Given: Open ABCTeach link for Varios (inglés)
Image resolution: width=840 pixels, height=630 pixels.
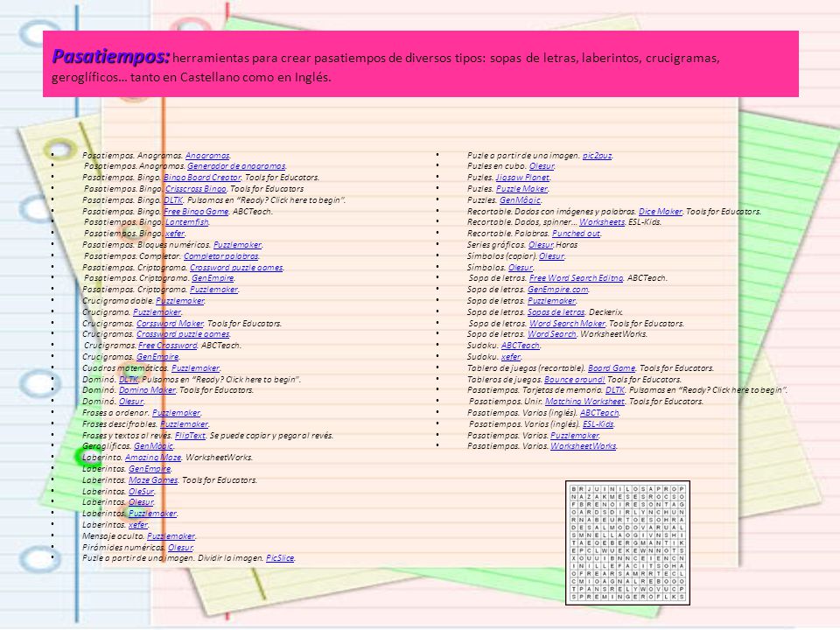Looking at the screenshot, I should click(x=599, y=412).
